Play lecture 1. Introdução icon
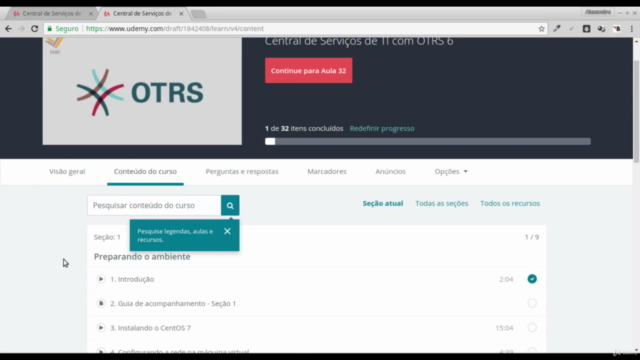Image resolution: width=640 pixels, height=360 pixels. tap(101, 279)
